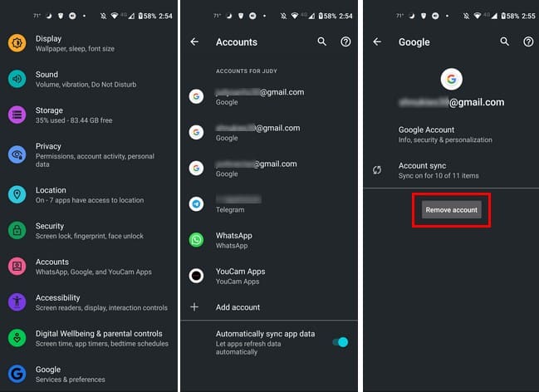This screenshot has width=539, height=392.
Task: Tap the Account sync refresh icon
Action: [377, 170]
